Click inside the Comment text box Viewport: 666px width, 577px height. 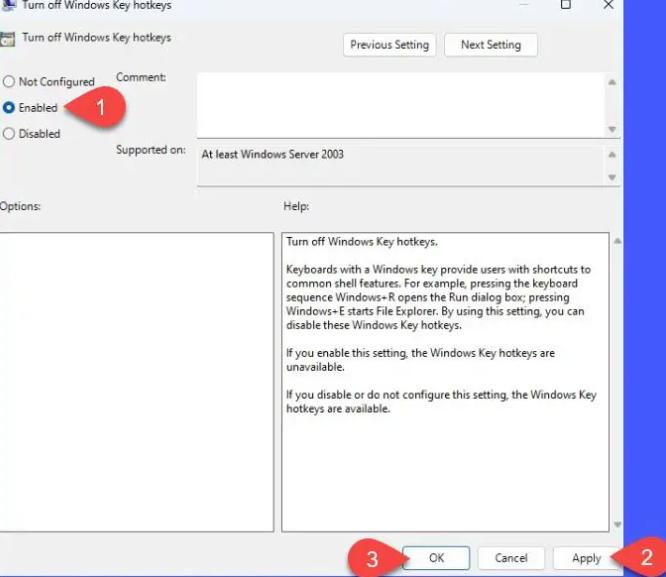tap(401, 105)
